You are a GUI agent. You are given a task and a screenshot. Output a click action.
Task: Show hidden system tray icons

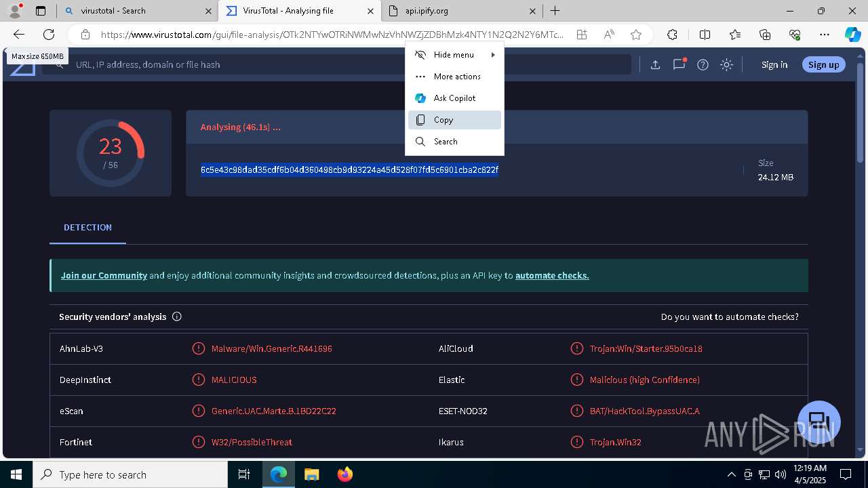click(x=731, y=474)
